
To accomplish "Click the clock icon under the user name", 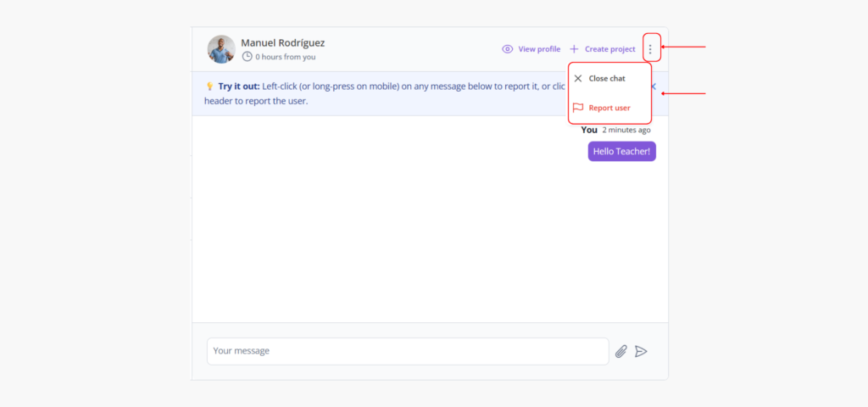I will pyautogui.click(x=248, y=57).
